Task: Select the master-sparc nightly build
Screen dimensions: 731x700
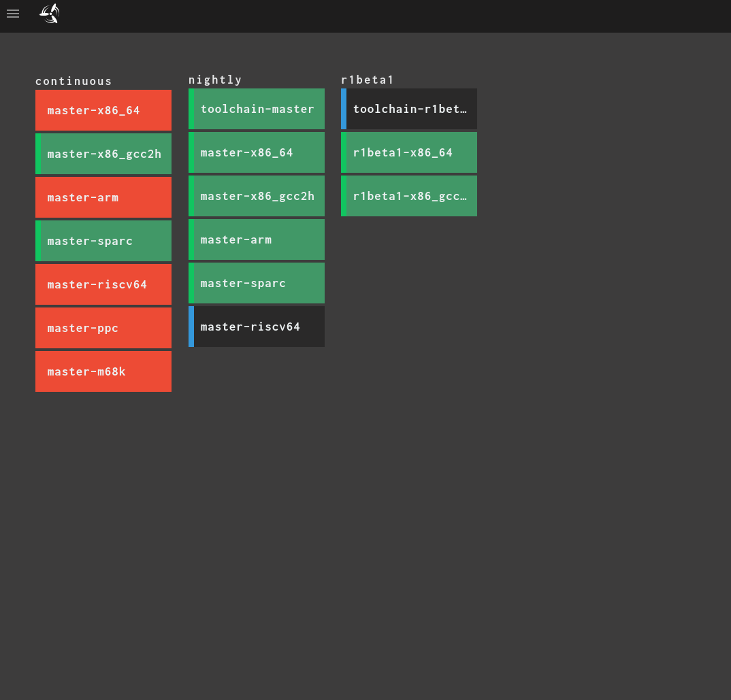Action: pos(256,282)
